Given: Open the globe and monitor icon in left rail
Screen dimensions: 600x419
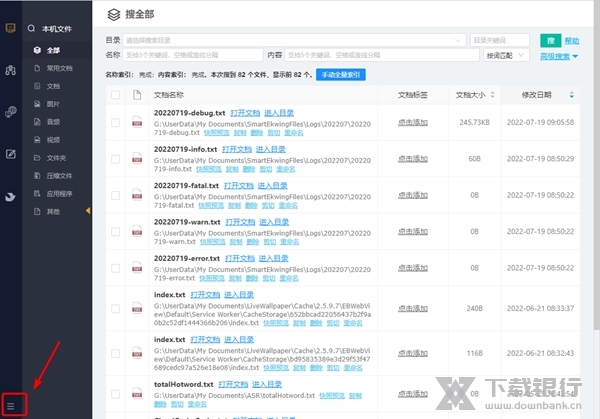Looking at the screenshot, I should [x=11, y=112].
